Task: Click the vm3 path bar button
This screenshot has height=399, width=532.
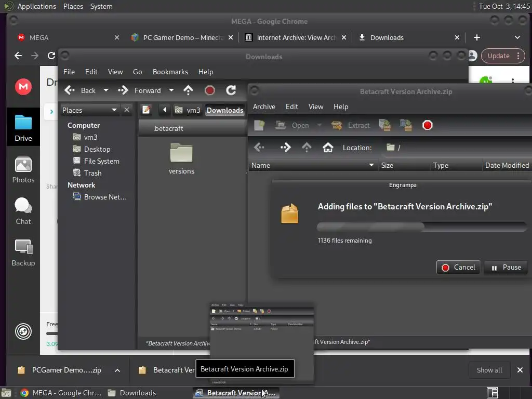Action: point(188,110)
